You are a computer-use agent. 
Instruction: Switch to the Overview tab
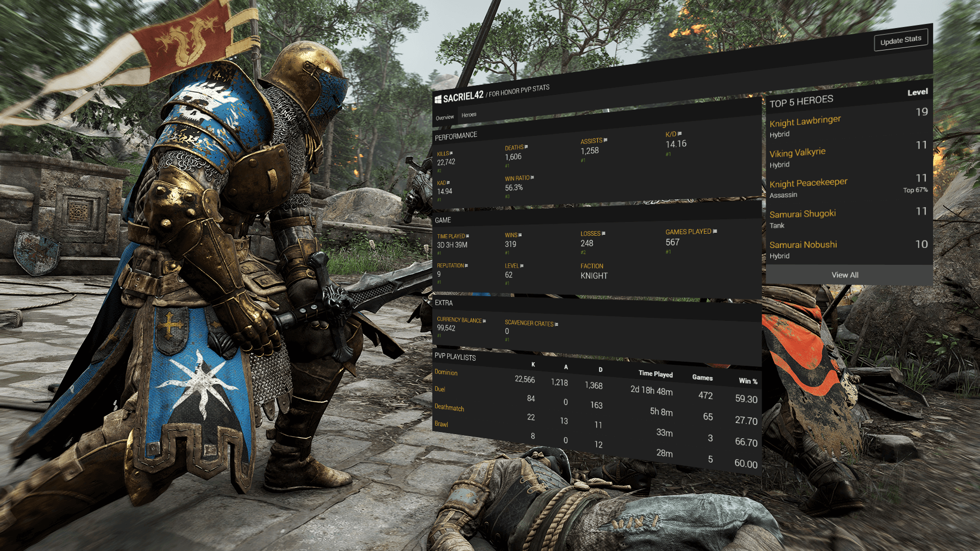[445, 117]
